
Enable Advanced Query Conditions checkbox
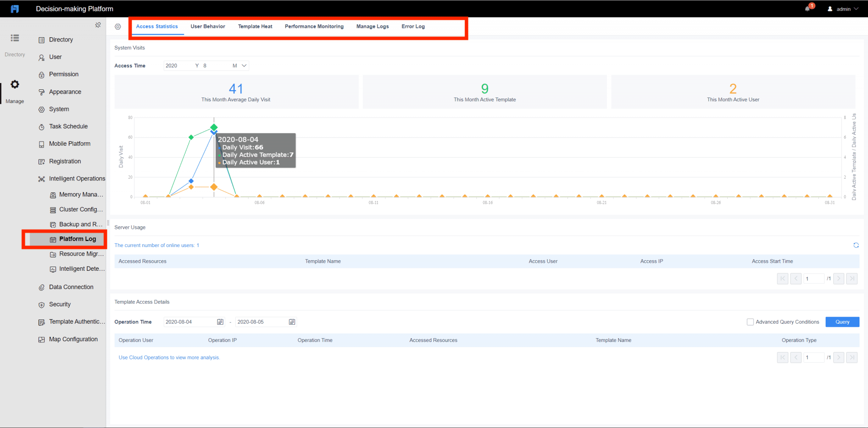(x=750, y=322)
